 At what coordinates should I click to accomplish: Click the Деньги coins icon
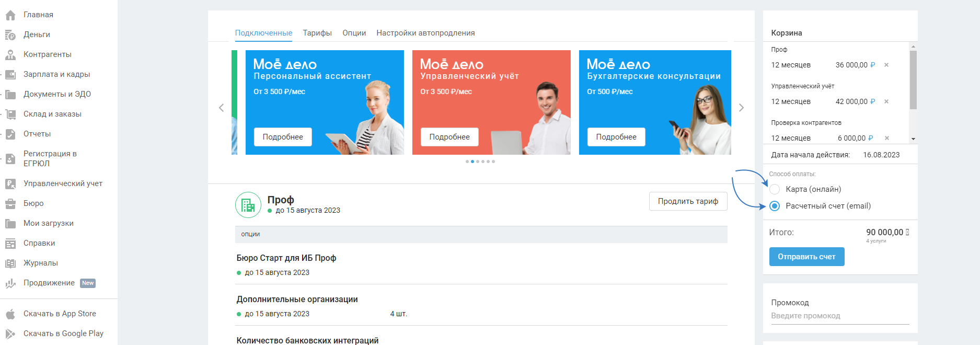click(x=10, y=35)
